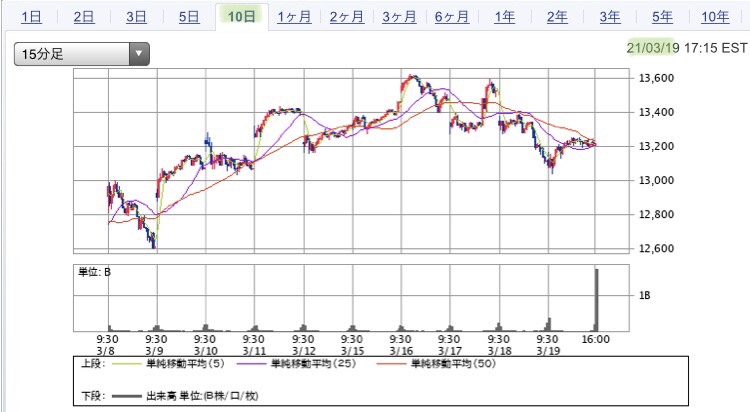Click the 出来高 volume legend entry
The image size is (750, 412).
pos(202,396)
